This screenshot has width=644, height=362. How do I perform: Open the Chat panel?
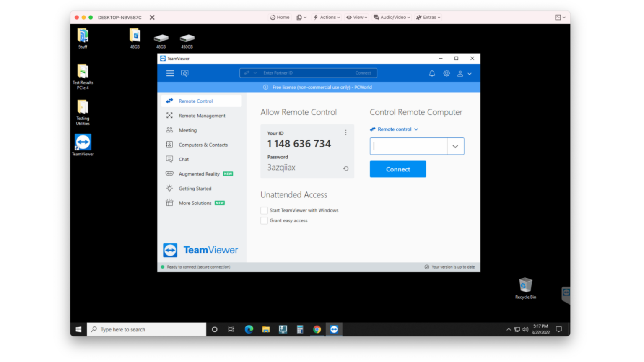(184, 159)
